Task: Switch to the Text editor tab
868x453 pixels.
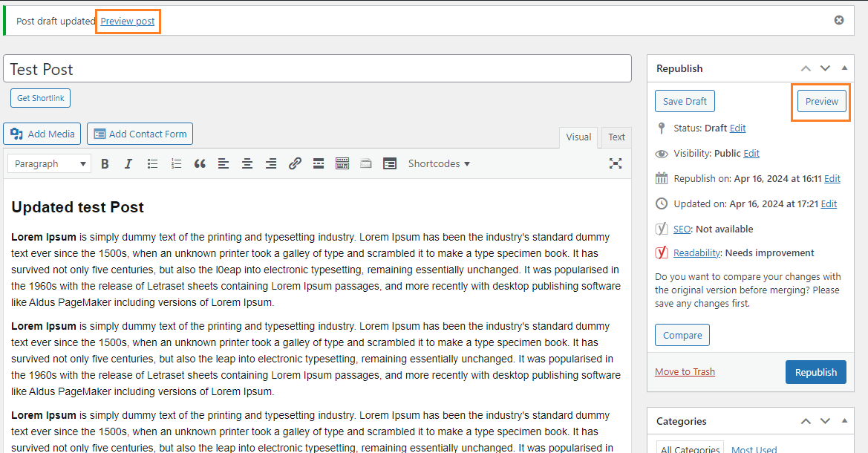Action: click(x=616, y=137)
